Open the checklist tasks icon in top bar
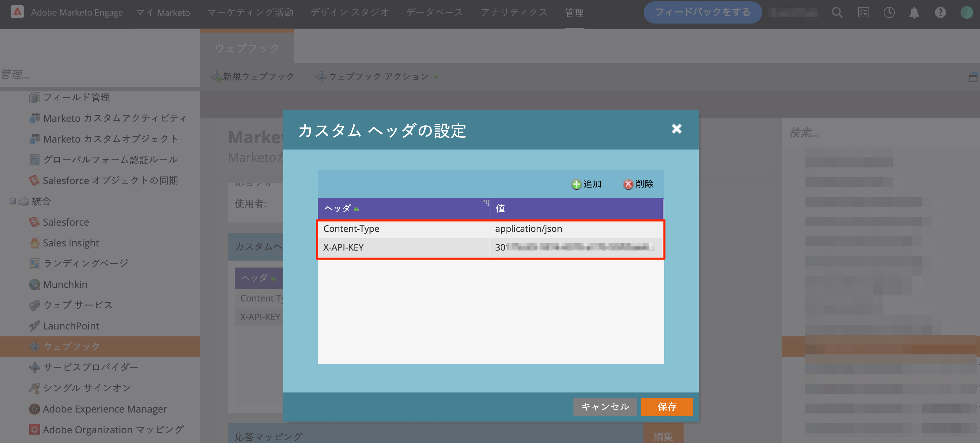The height and width of the screenshot is (443, 980). tap(863, 12)
